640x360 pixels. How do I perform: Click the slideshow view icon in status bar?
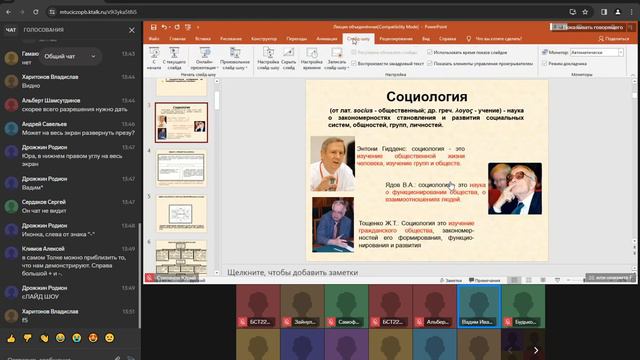click(557, 280)
